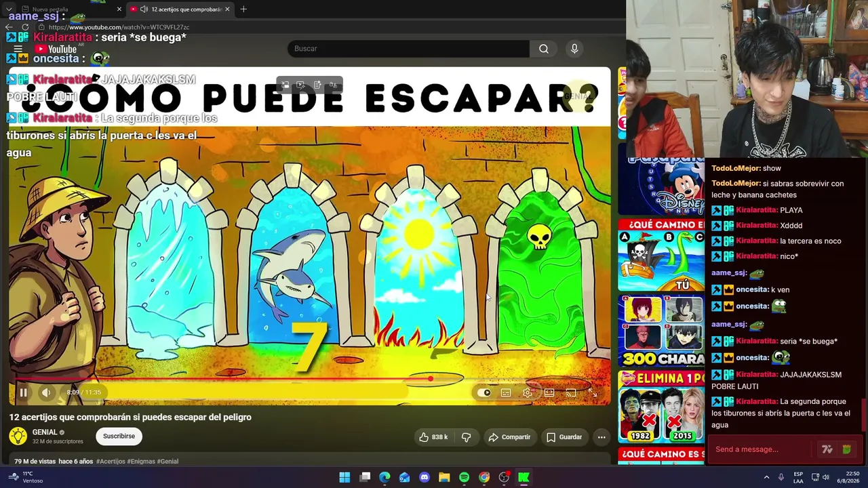868x488 pixels.
Task: Subscribe with the Suscribirse button
Action: point(119,436)
